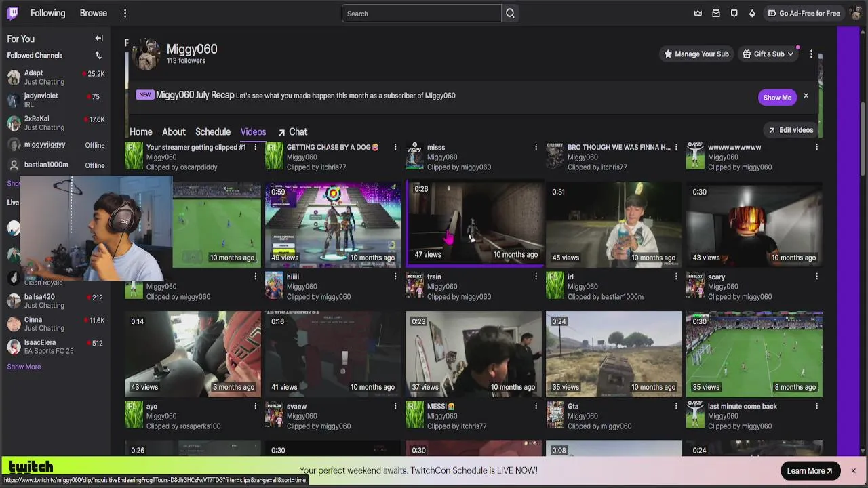This screenshot has height=488, width=868.
Task: Open bastian1000m offline channel in sidebar
Action: coord(56,165)
